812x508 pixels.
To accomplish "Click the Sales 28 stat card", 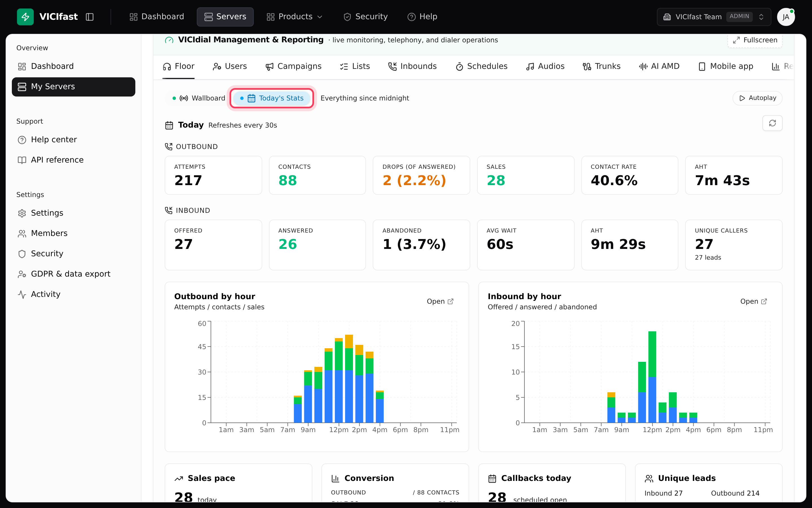I will (x=526, y=175).
